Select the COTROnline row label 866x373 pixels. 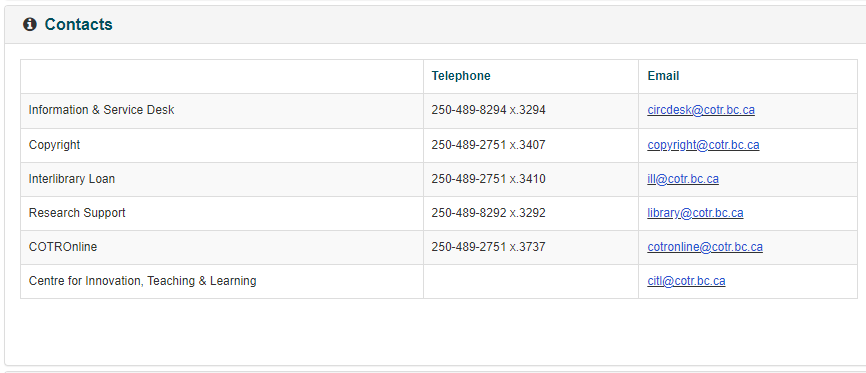[x=62, y=247]
